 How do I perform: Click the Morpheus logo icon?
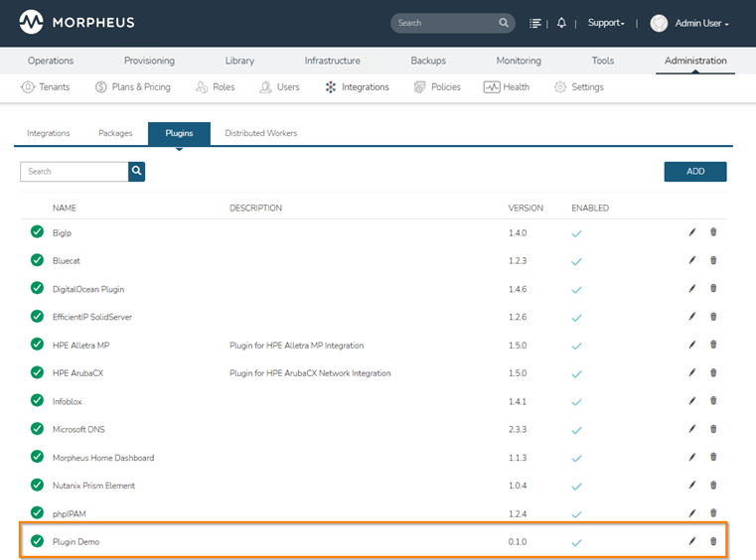coord(32,22)
